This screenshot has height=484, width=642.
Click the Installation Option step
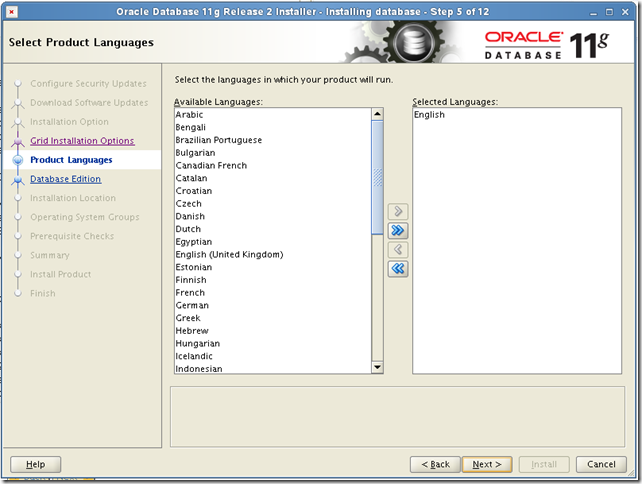[x=69, y=122]
